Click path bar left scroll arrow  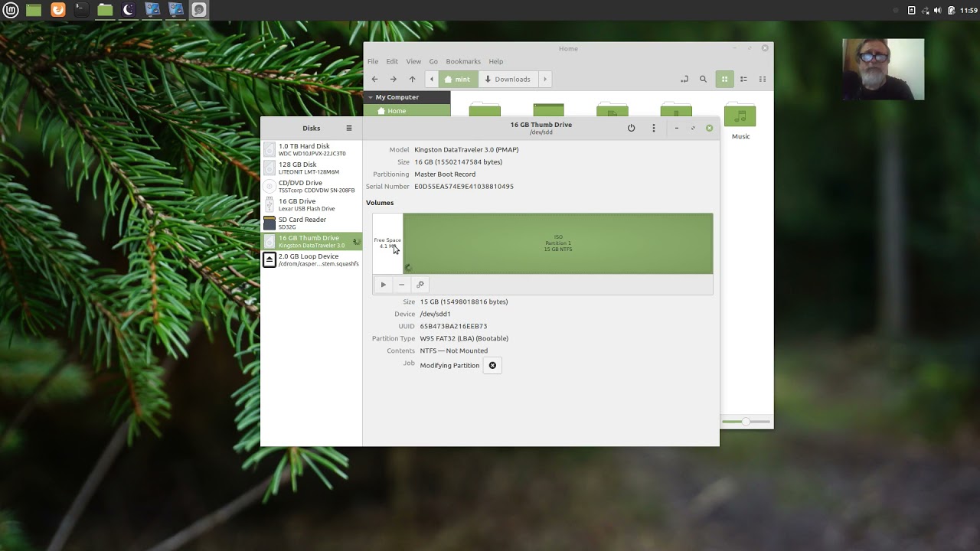pos(432,79)
